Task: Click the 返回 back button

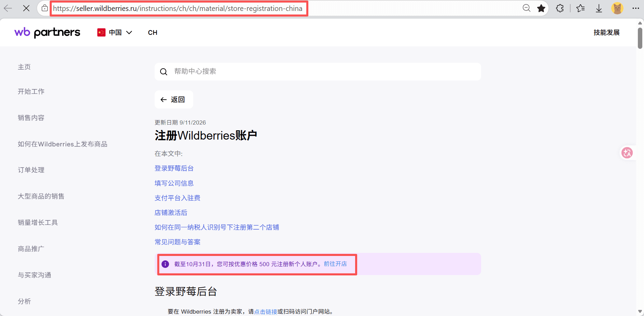Action: pos(174,99)
